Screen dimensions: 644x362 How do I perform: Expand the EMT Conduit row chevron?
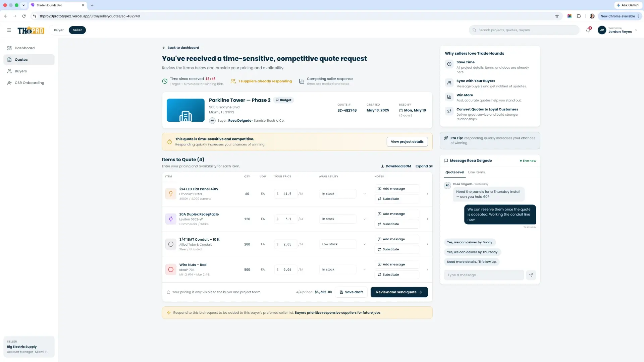tap(427, 244)
